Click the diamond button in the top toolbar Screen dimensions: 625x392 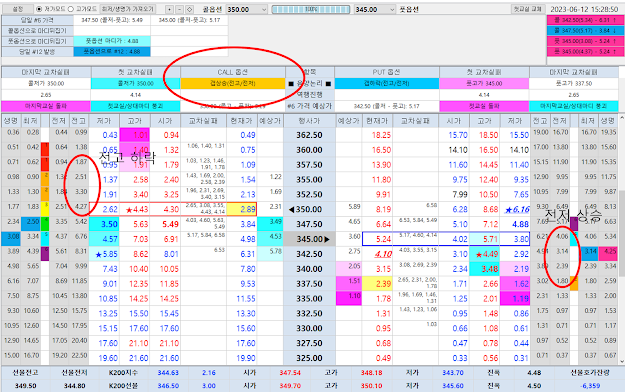tap(189, 9)
